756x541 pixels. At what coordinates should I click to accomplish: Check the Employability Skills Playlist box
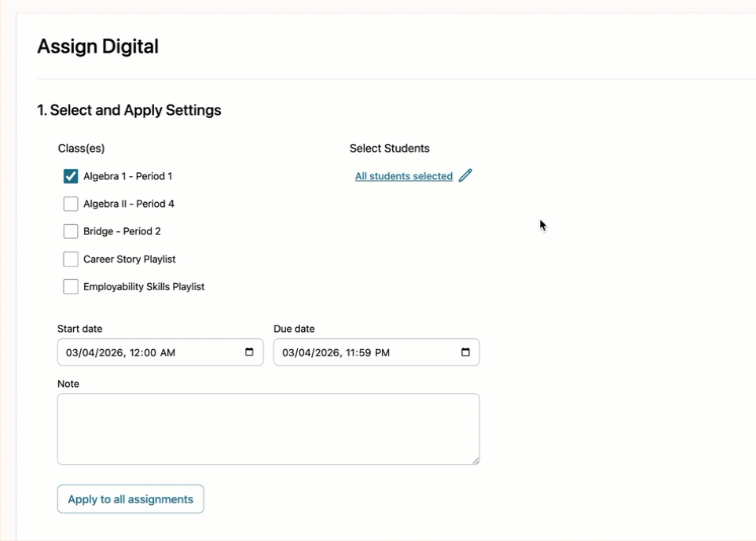coord(71,286)
